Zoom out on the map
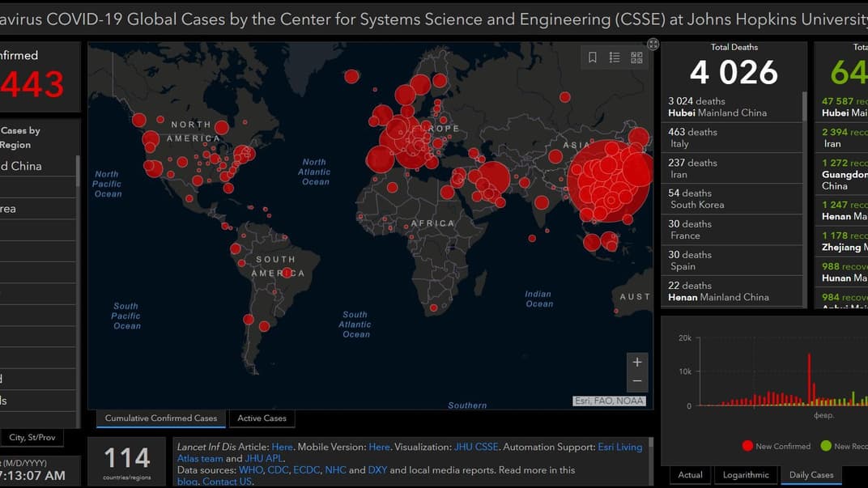 (x=637, y=381)
